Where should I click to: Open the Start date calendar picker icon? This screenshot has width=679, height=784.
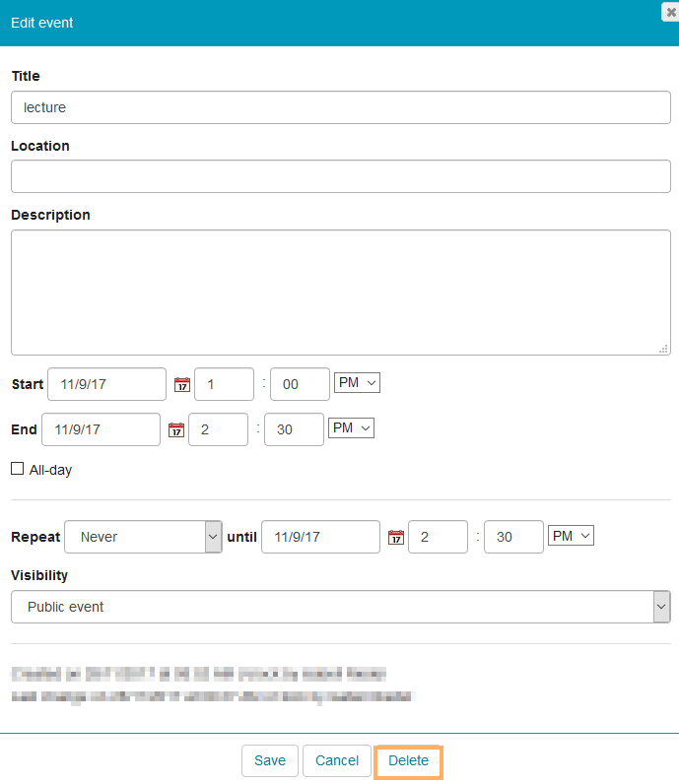click(181, 384)
